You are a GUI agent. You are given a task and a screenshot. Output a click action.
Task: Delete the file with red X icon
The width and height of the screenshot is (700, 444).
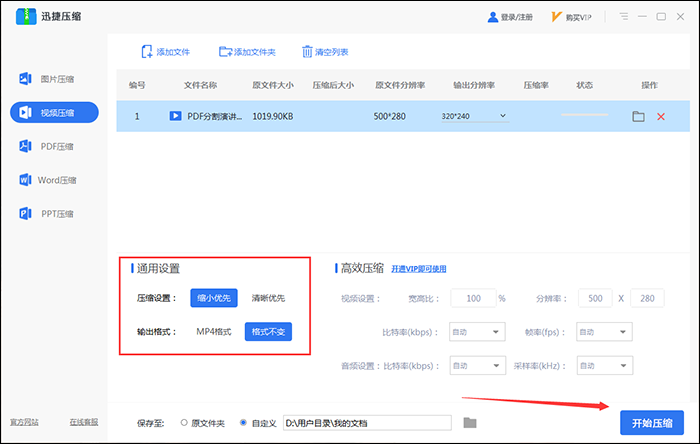[660, 117]
